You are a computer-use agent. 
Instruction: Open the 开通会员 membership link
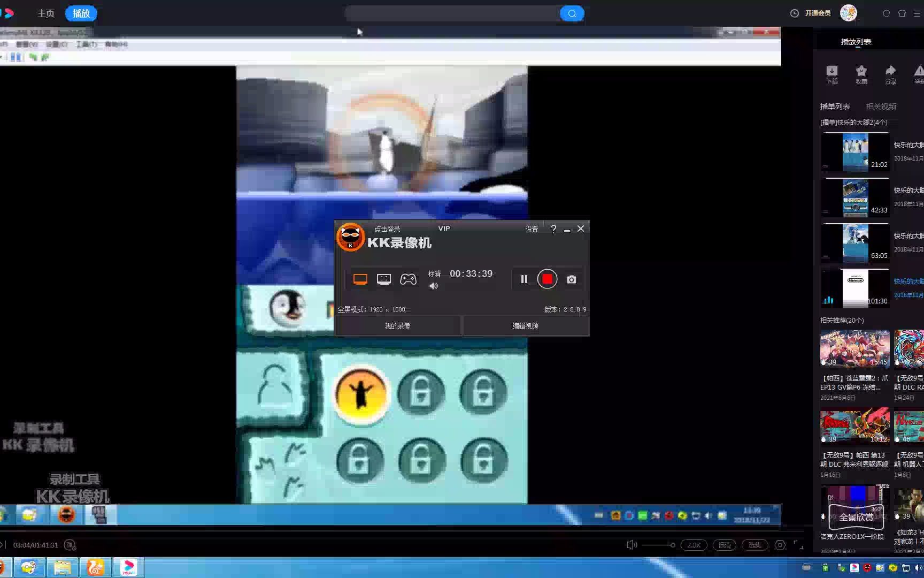pyautogui.click(x=818, y=13)
